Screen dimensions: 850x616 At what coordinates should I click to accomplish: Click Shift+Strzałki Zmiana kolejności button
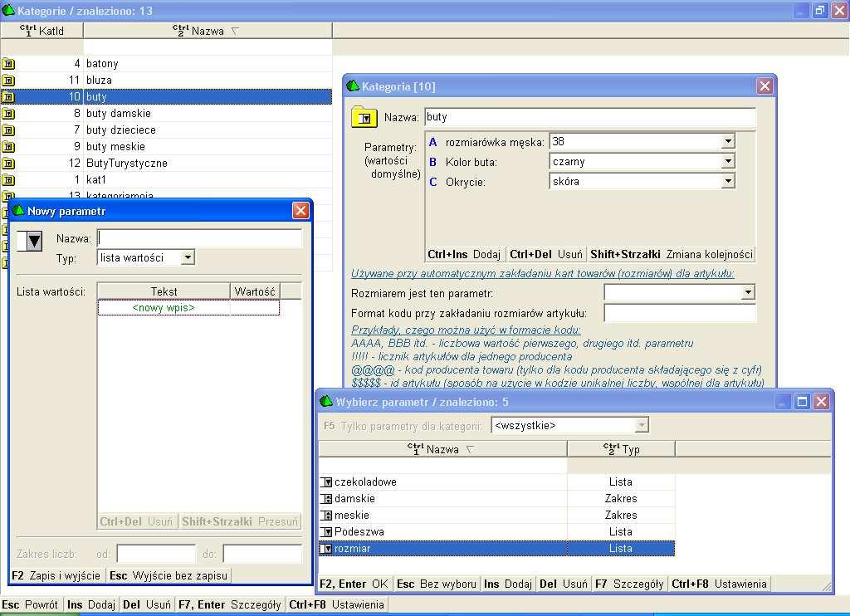point(671,254)
